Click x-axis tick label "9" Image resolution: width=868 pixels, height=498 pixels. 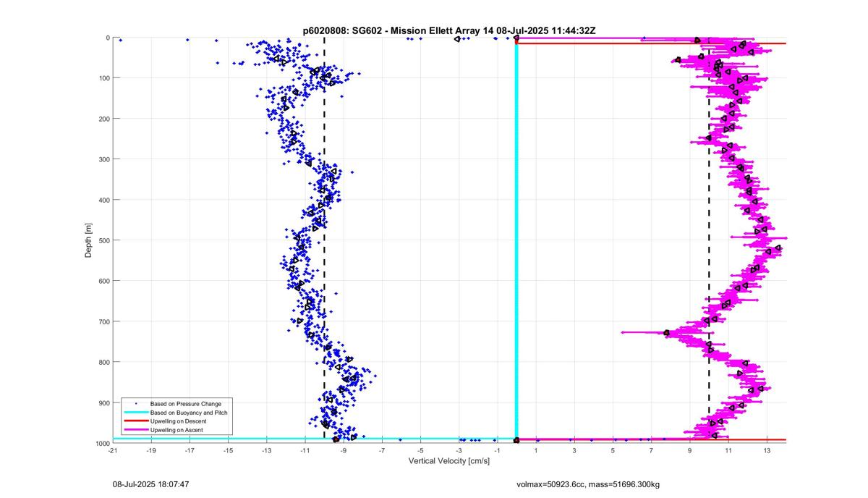click(689, 450)
